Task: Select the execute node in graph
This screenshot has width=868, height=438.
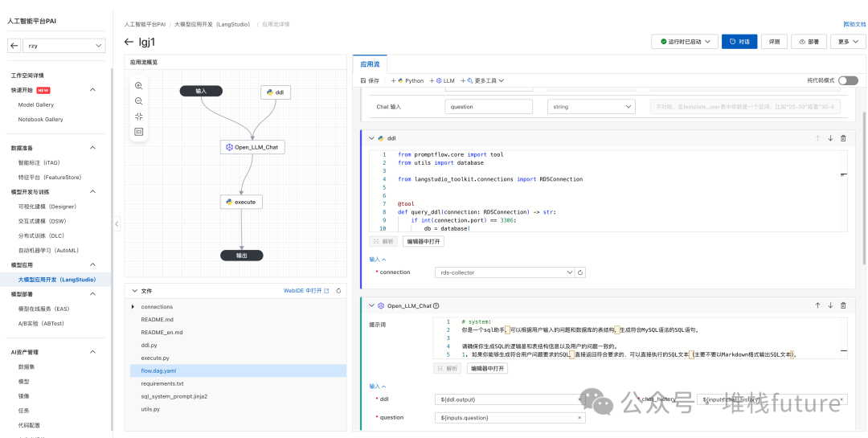Action: (241, 202)
